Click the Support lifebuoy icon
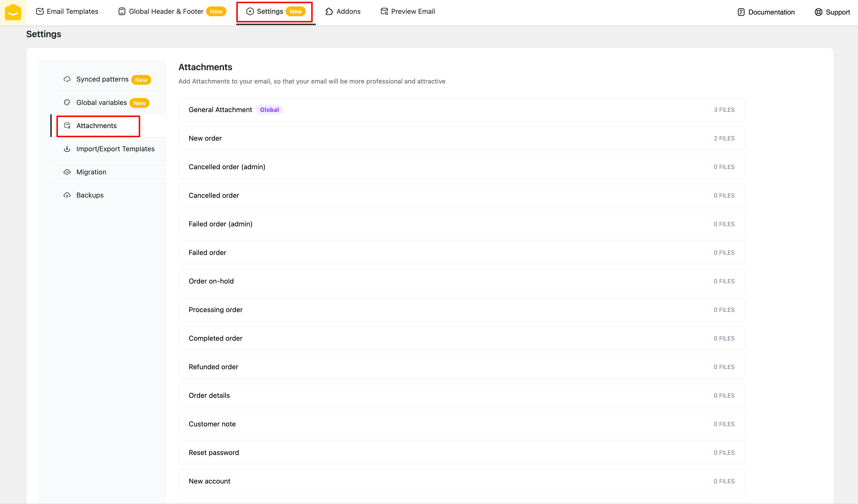 point(818,12)
